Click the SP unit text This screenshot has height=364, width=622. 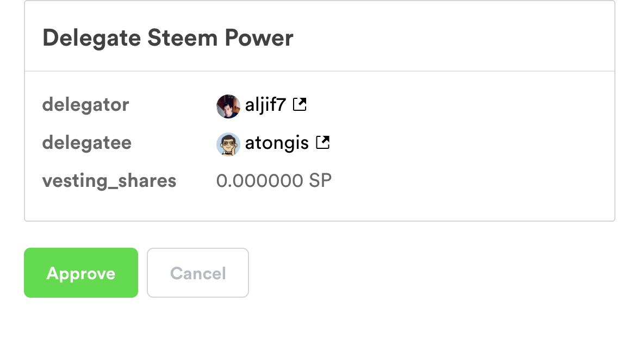click(x=320, y=181)
